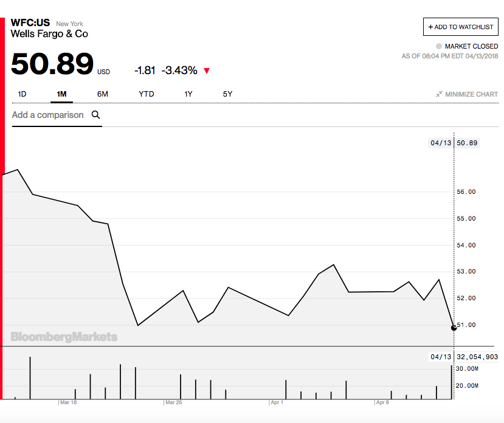Switch chart to YTD range

pyautogui.click(x=147, y=94)
